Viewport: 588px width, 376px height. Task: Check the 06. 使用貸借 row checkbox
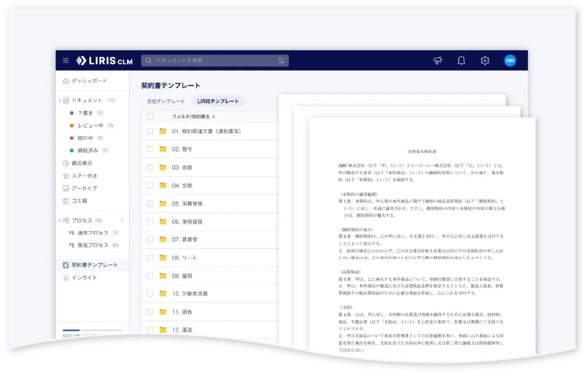pos(150,221)
